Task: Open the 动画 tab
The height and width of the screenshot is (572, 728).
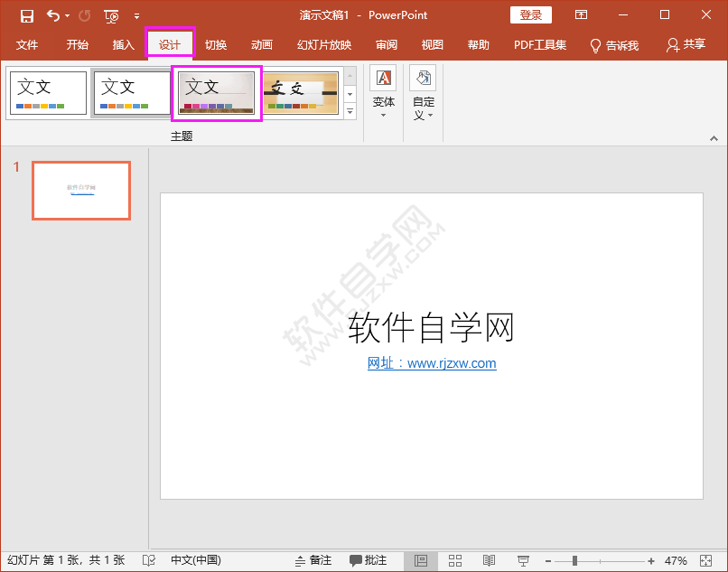Action: coord(261,45)
